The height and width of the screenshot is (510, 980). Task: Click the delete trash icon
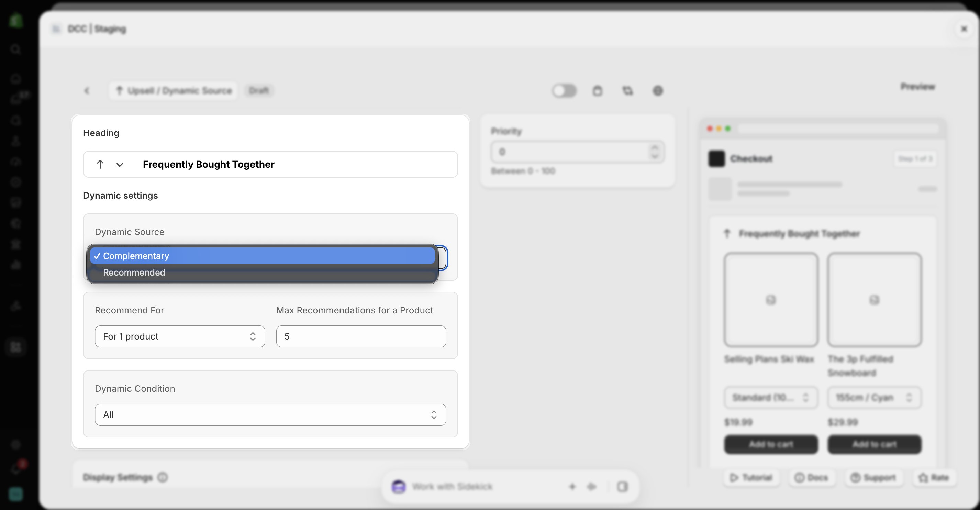[597, 91]
